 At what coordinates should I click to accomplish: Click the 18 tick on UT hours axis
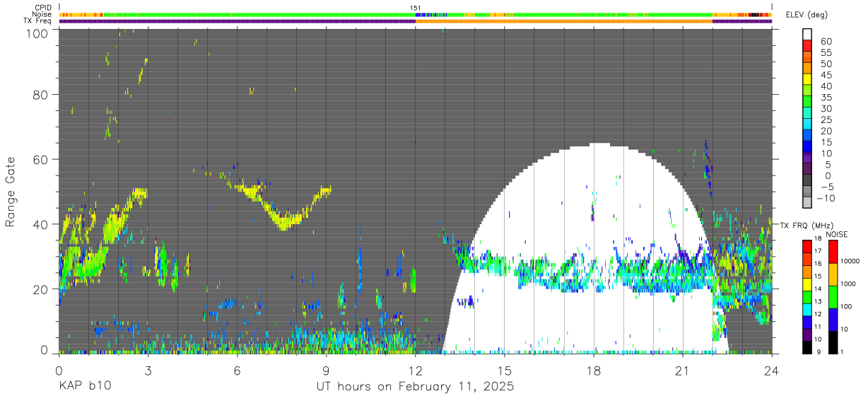click(594, 370)
